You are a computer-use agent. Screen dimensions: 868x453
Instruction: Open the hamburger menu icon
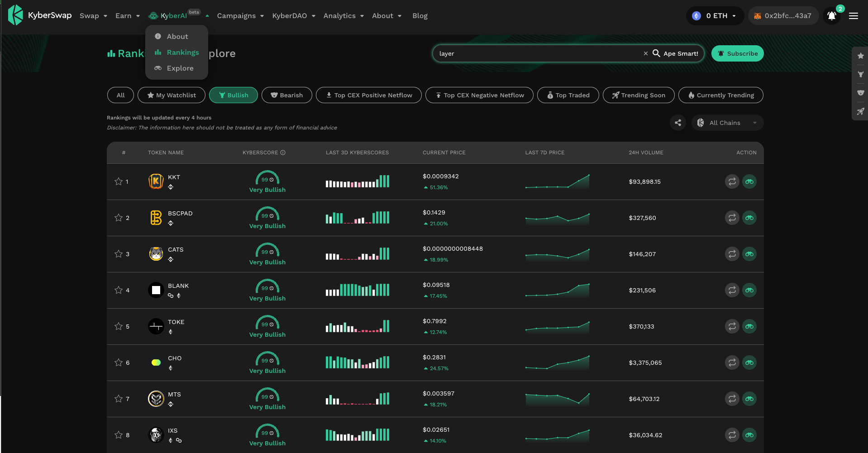(854, 16)
